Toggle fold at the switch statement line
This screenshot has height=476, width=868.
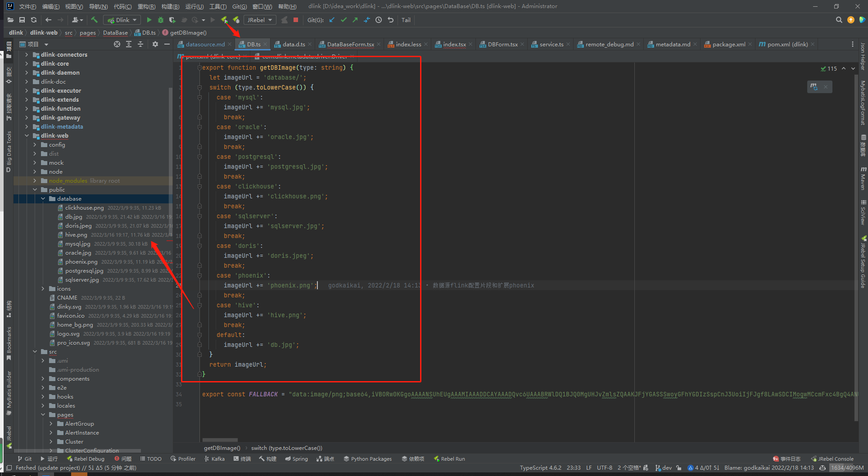[199, 87]
